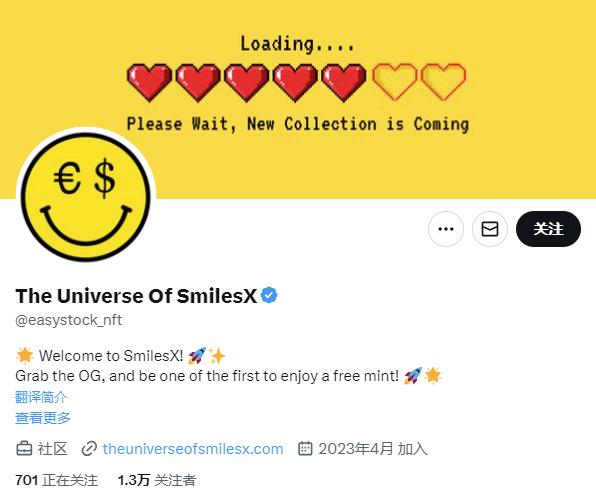Image resolution: width=596 pixels, height=500 pixels.
Task: Click the black 关注 follow button
Action: pyautogui.click(x=548, y=229)
